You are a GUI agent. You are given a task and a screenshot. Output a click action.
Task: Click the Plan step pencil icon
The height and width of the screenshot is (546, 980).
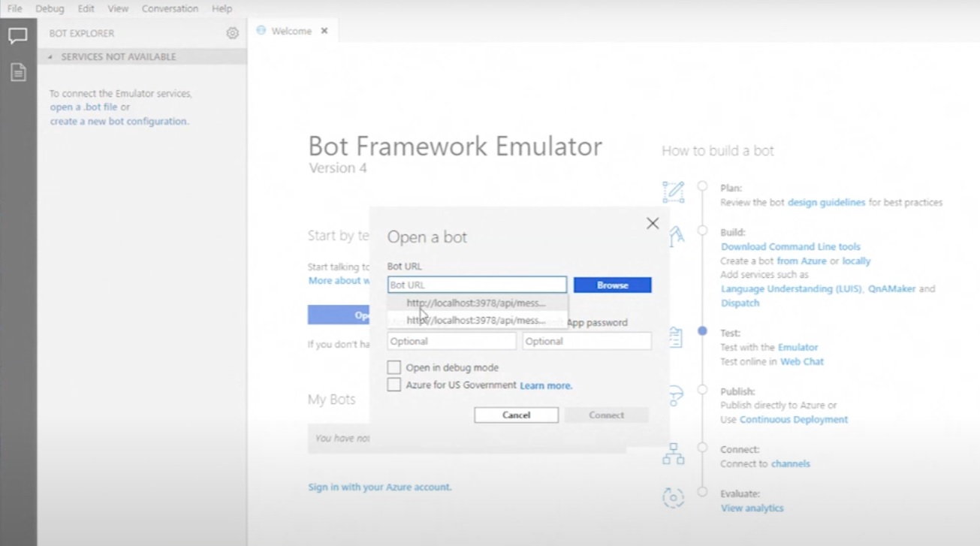[x=674, y=192]
